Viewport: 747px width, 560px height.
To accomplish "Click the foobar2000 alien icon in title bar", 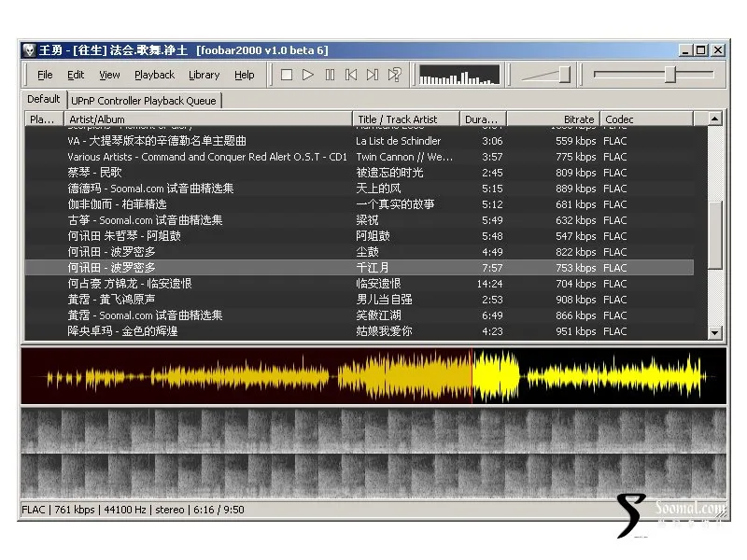I will [x=30, y=50].
